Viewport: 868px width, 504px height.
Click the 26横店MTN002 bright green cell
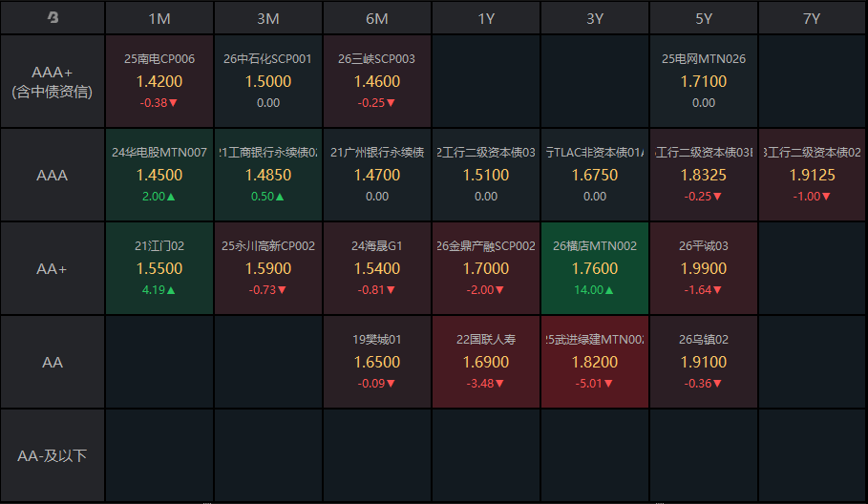click(595, 268)
